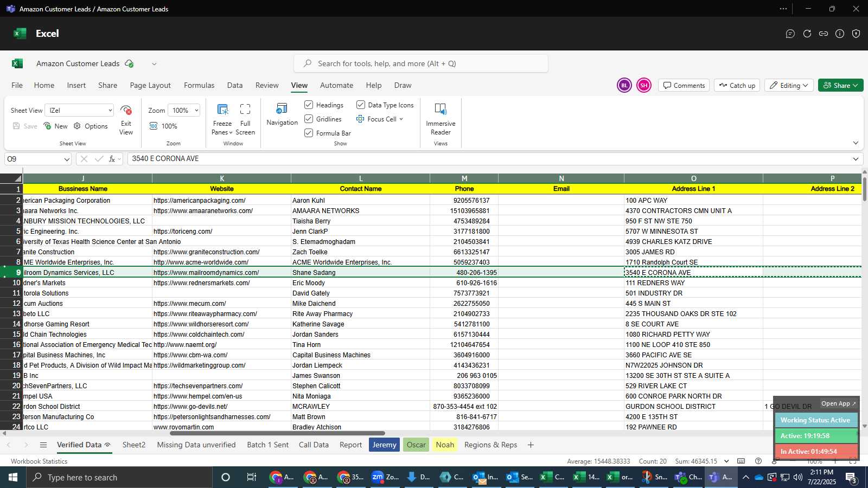This screenshot has height=488, width=868.
Task: Enter Full Screen mode
Action: pyautogui.click(x=245, y=119)
